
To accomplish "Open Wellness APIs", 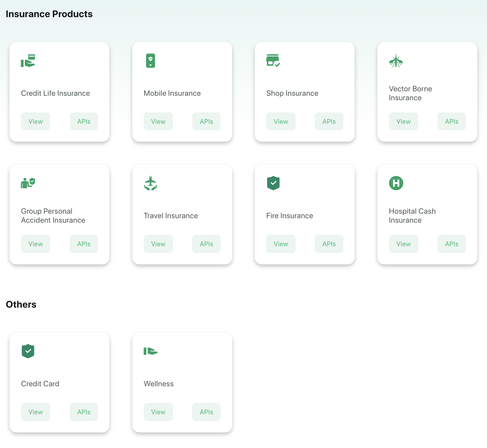I will (206, 412).
